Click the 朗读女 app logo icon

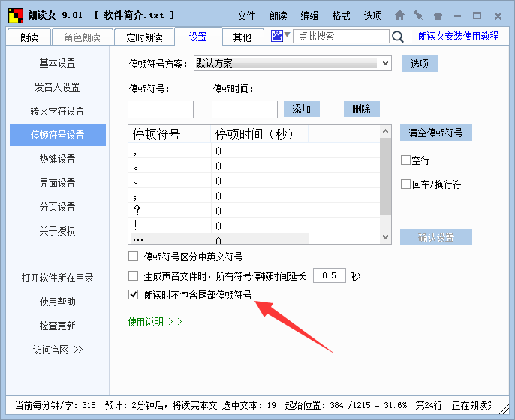click(16, 16)
